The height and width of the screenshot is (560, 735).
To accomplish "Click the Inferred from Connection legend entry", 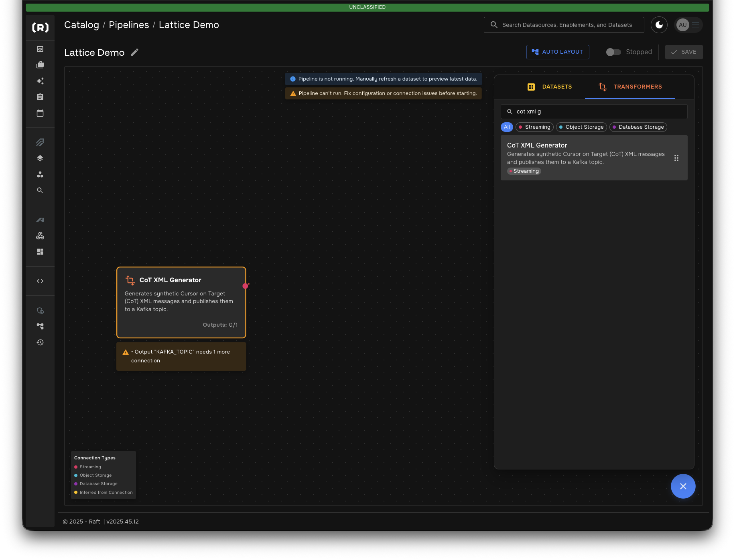I will point(103,493).
